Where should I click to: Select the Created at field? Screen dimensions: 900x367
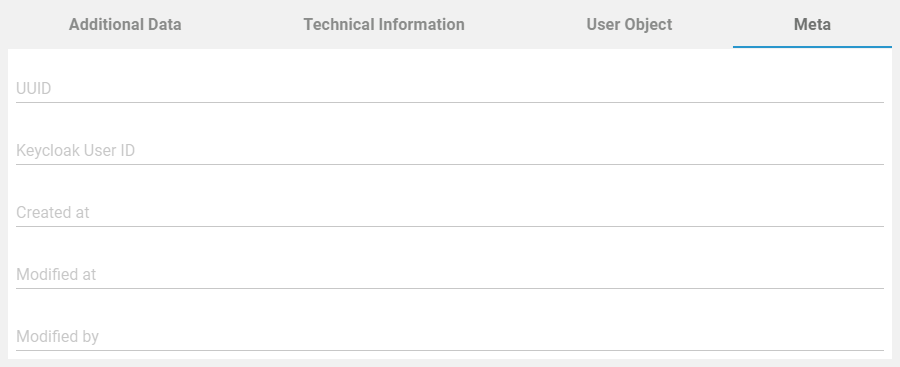pos(450,213)
